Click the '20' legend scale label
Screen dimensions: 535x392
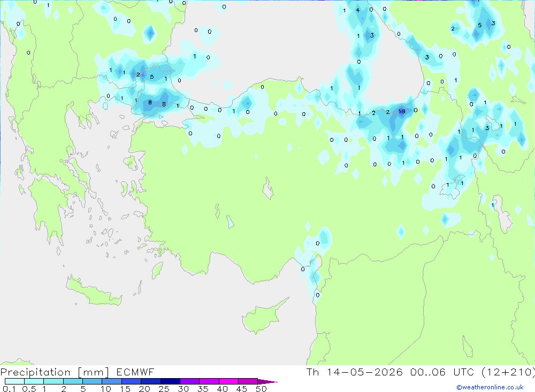click(144, 389)
